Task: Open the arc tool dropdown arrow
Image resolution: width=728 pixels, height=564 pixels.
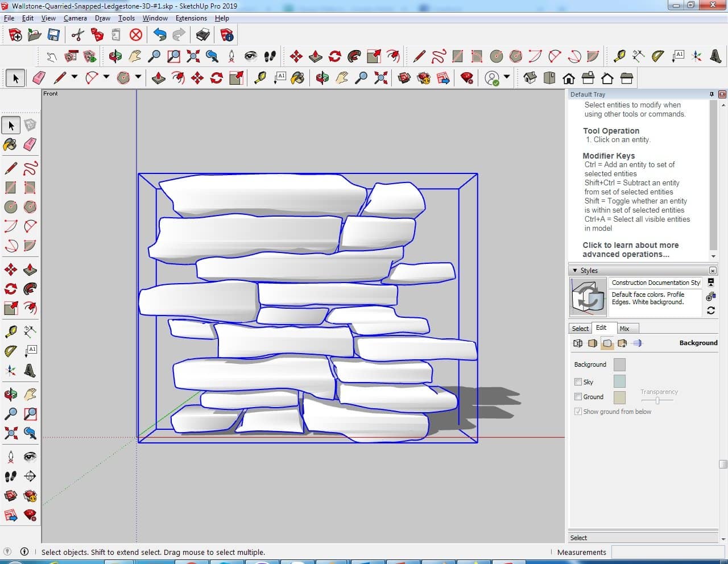Action: (x=106, y=77)
